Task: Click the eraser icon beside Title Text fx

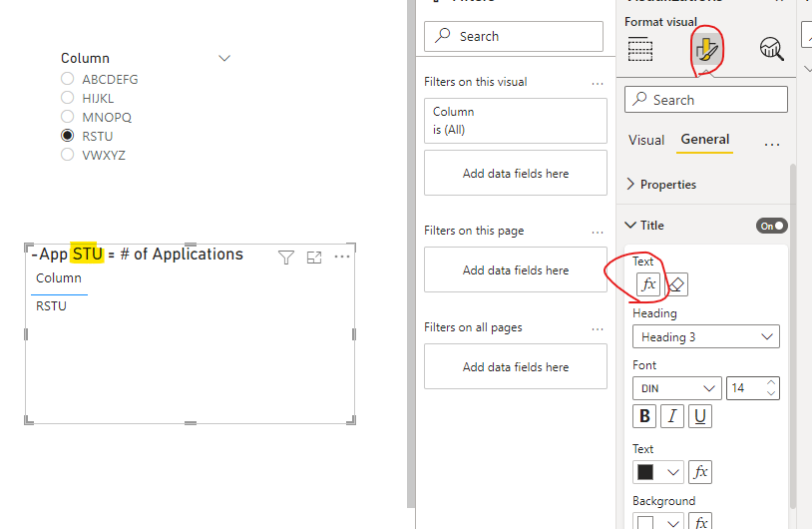Action: [676, 283]
